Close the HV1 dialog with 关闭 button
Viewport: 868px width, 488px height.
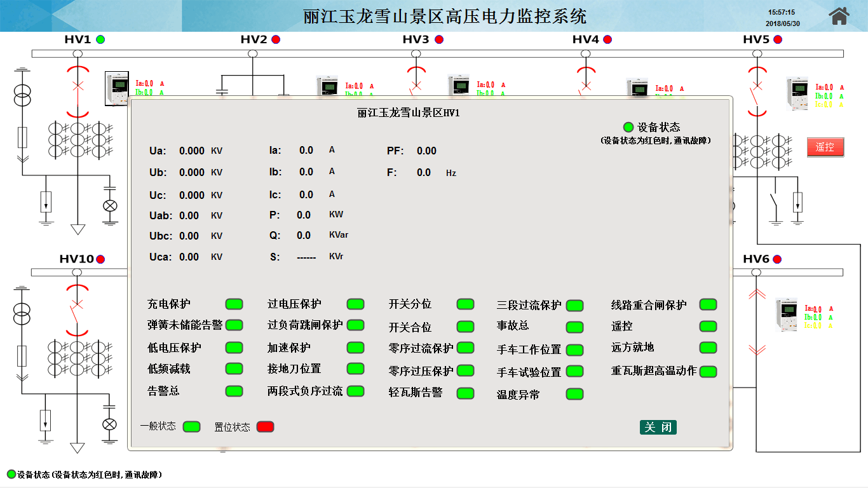click(658, 427)
